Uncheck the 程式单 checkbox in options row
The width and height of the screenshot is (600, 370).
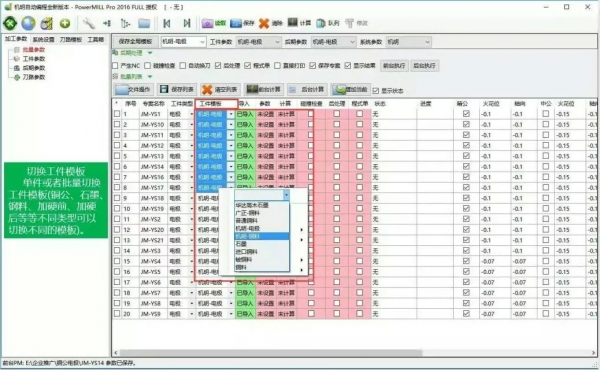pos(248,66)
